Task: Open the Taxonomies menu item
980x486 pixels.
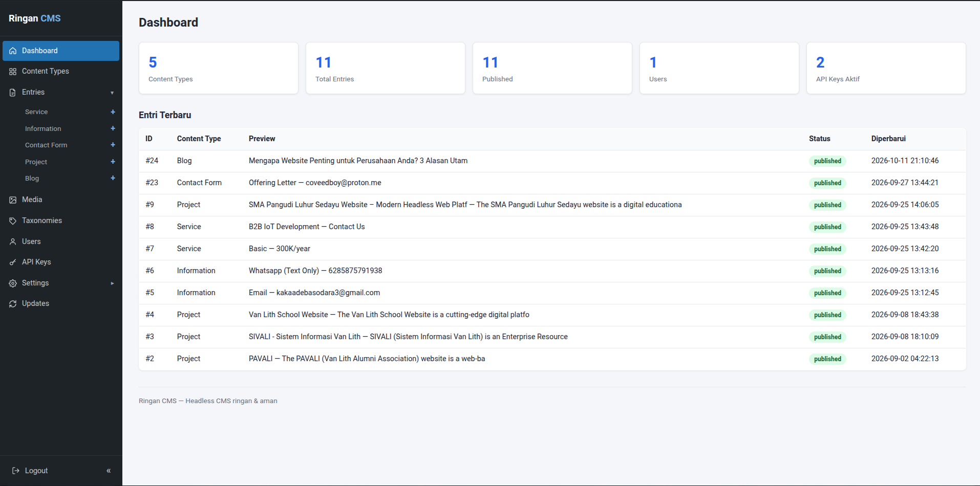Action: click(x=61, y=220)
